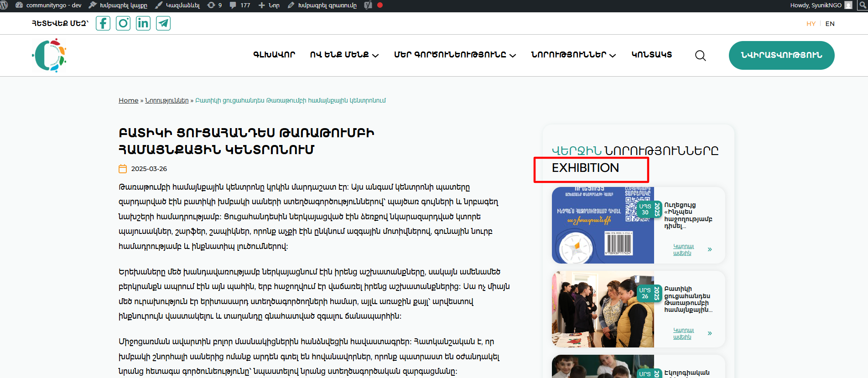Follow the Home breadcrumb link
This screenshot has height=378, width=868.
(x=129, y=100)
